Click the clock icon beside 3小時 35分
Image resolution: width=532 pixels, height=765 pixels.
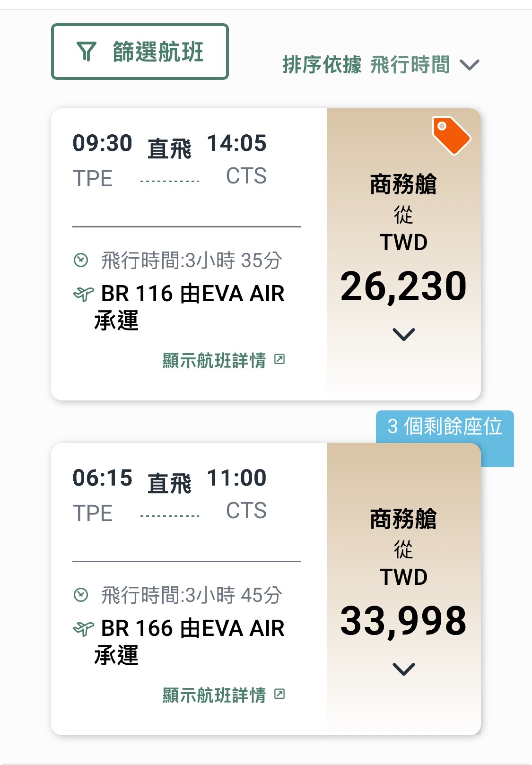[x=81, y=260]
